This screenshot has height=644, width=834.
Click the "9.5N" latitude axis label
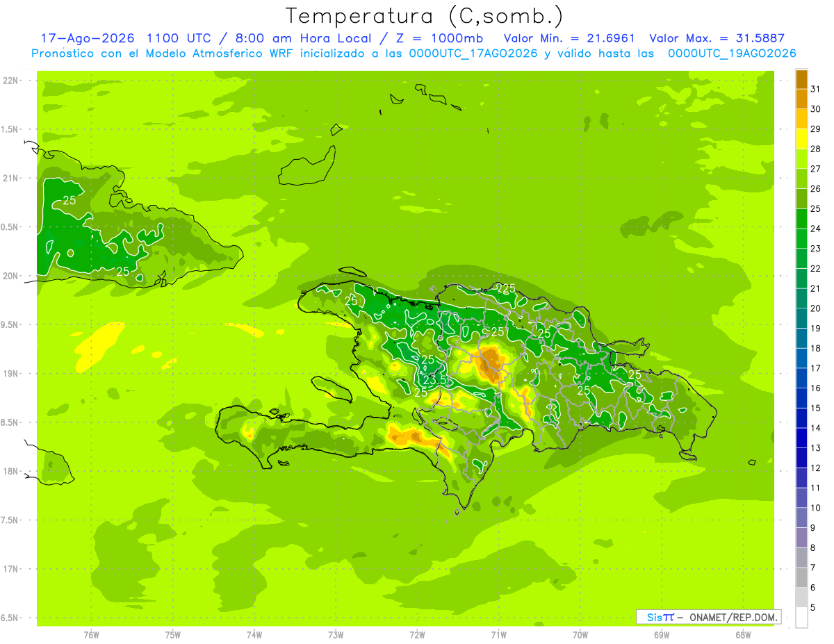pos(10,325)
